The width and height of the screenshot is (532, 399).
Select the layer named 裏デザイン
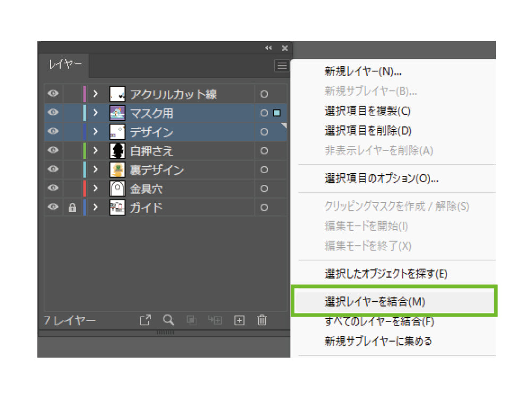[x=157, y=170]
